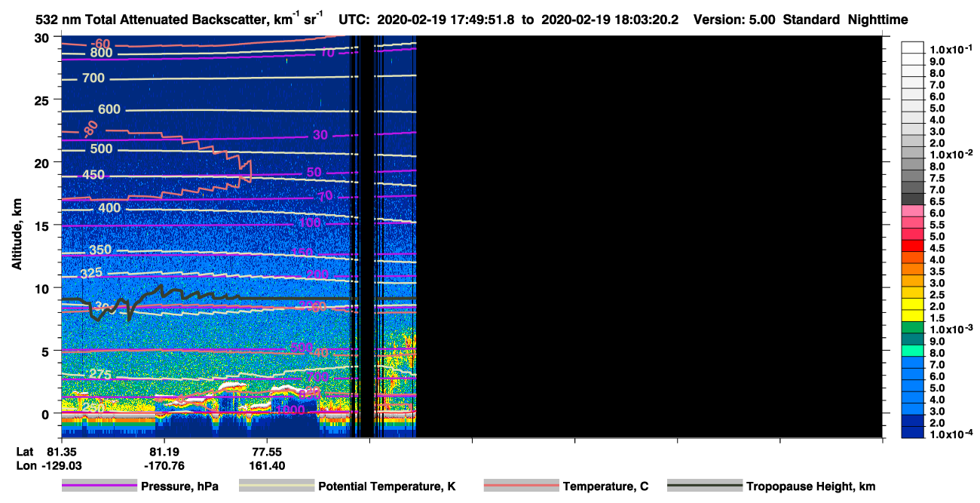980x503 pixels.
Task: Click the pure red colorbar swatch
Action: click(912, 245)
